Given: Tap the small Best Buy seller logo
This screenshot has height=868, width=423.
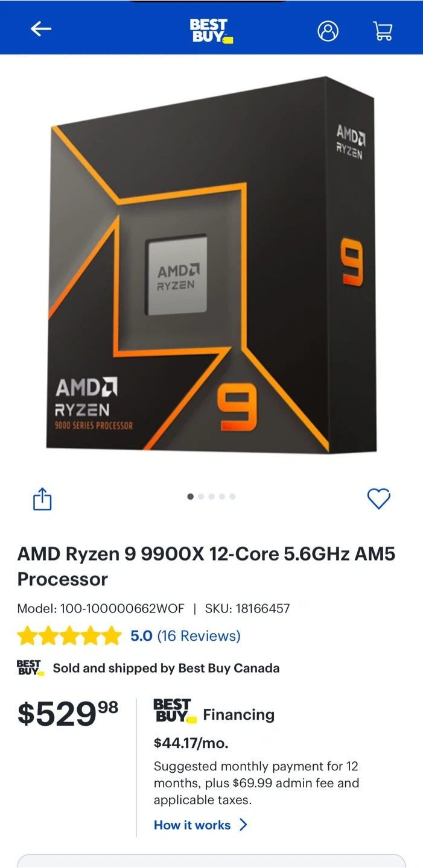Looking at the screenshot, I should click(x=30, y=668).
